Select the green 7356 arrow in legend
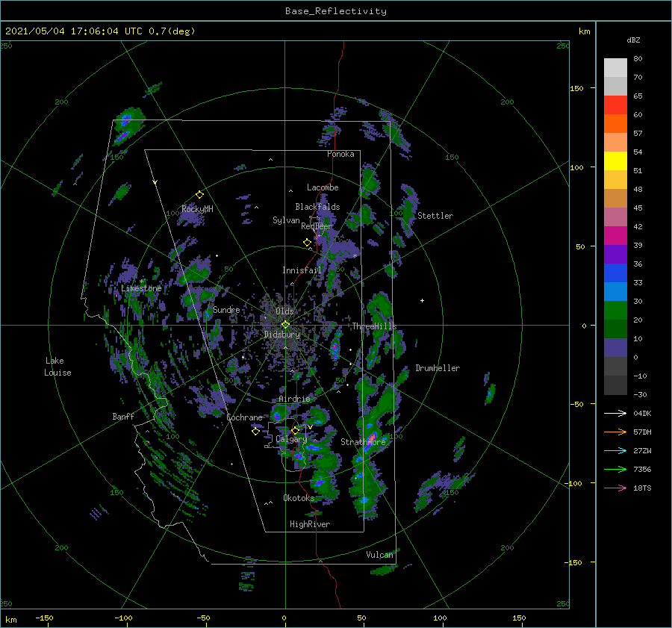Screen dimensions: 672x628 click(x=615, y=470)
